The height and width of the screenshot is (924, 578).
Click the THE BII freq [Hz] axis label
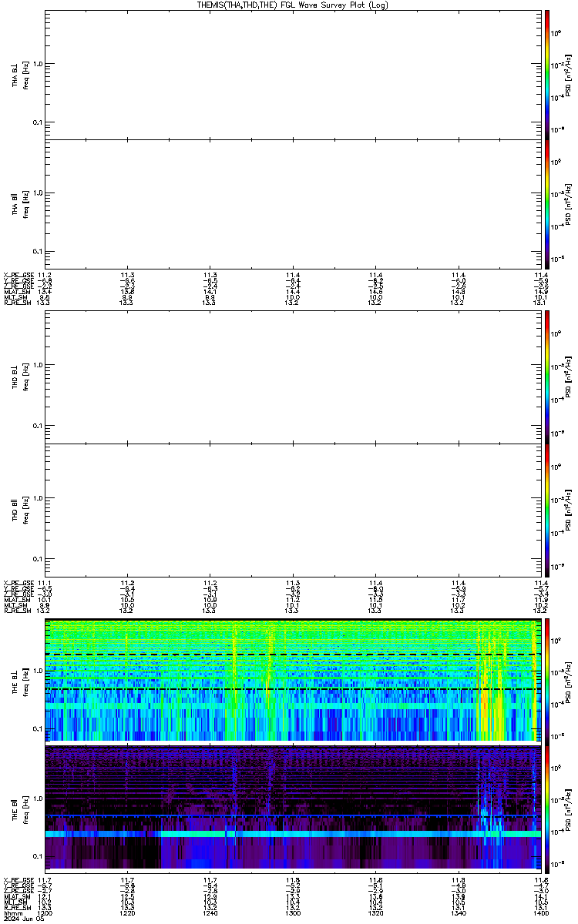pos(26,808)
